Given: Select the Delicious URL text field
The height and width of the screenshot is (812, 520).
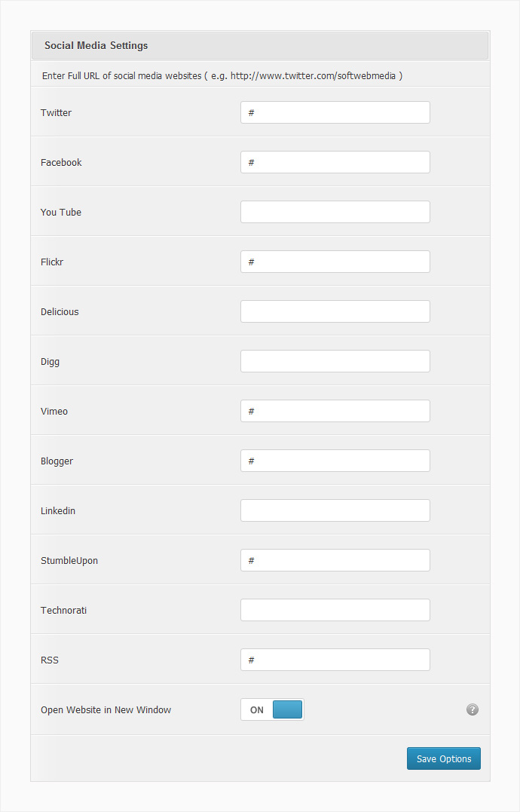Looking at the screenshot, I should click(x=335, y=311).
